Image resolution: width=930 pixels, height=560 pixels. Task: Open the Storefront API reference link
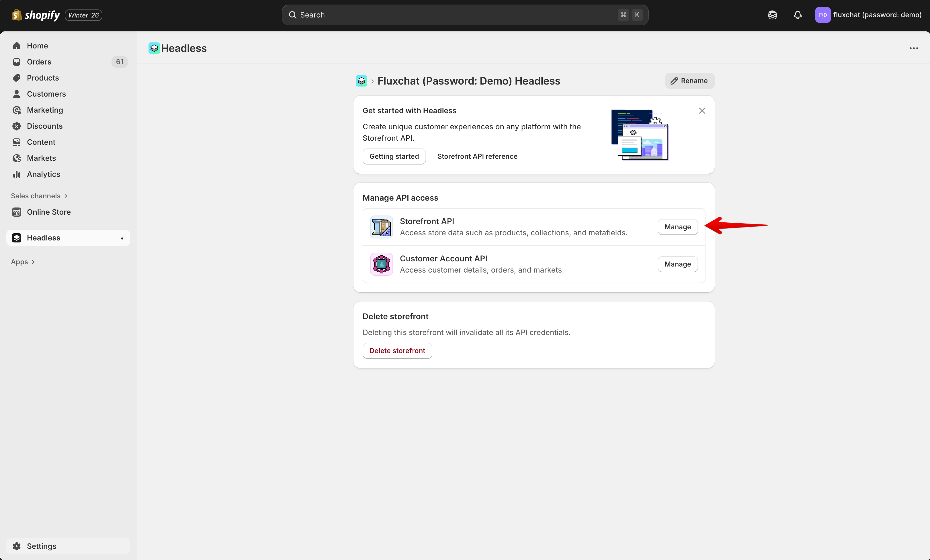pos(477,156)
